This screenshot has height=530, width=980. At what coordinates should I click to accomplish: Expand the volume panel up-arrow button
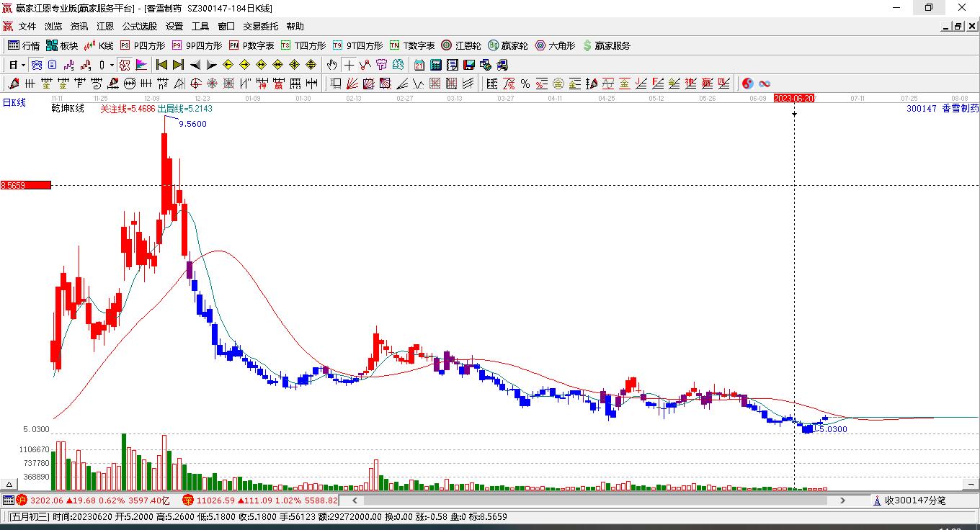(10, 485)
